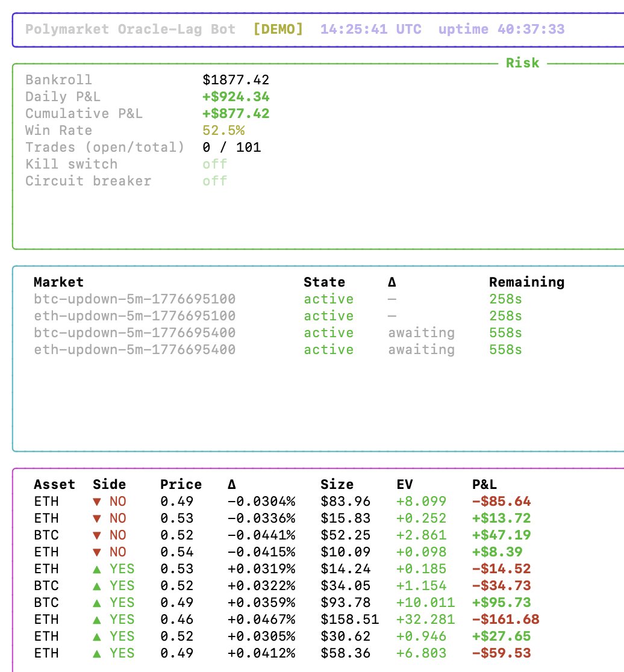
Task: Click active state of btc-updown-5m-1776695100
Action: (x=329, y=299)
